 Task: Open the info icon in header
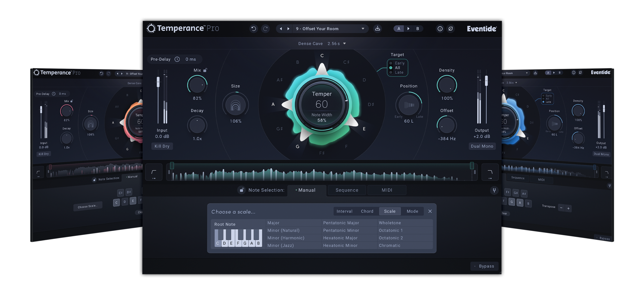click(x=440, y=29)
